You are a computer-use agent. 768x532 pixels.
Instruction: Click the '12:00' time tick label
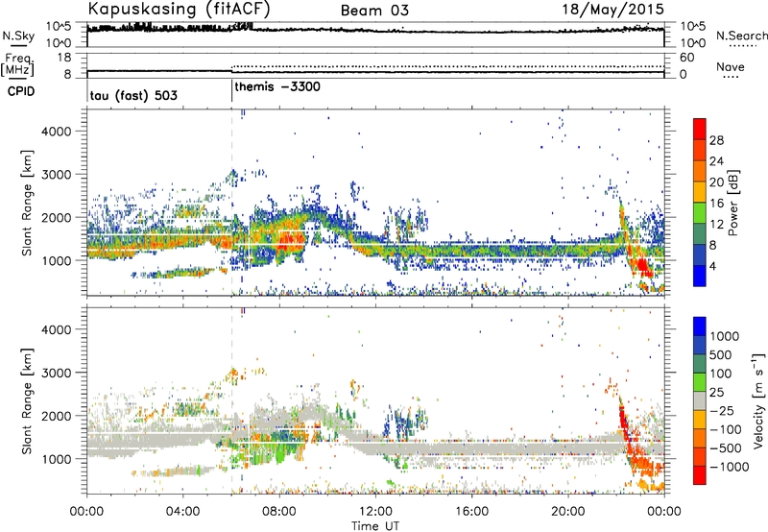(375, 512)
